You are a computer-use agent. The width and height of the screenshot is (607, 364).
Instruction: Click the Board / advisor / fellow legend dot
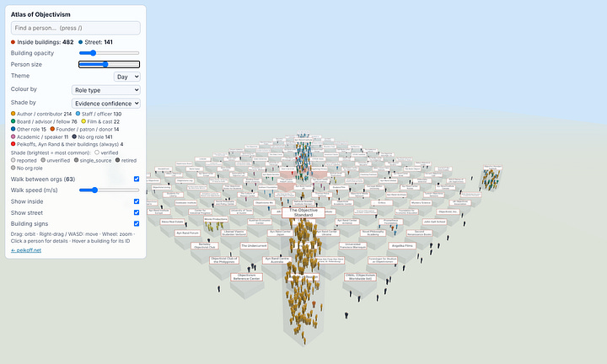[x=13, y=121]
